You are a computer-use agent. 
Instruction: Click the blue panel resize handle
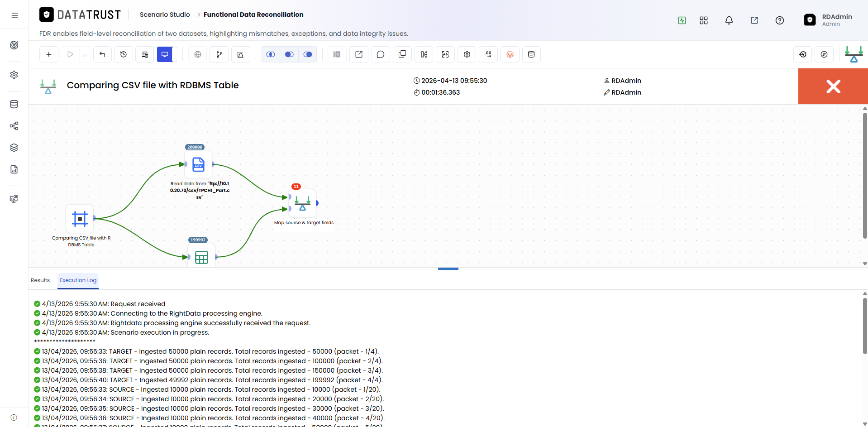(x=448, y=269)
